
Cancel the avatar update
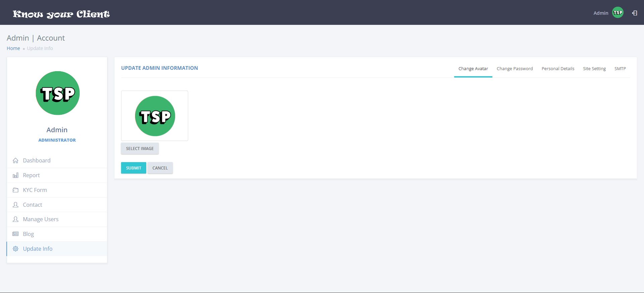(x=160, y=168)
